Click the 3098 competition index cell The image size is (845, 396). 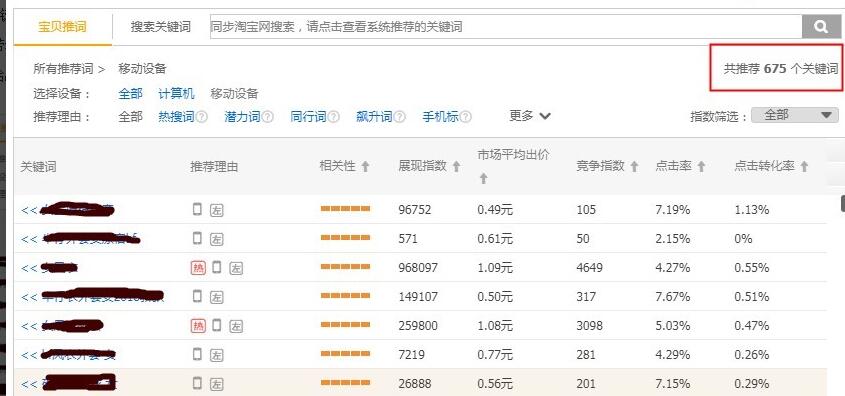[x=590, y=326]
